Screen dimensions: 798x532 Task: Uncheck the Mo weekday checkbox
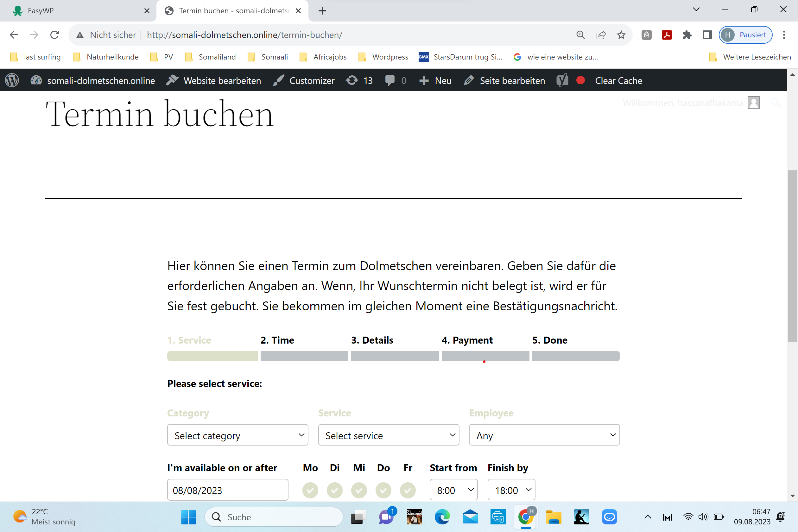point(310,490)
